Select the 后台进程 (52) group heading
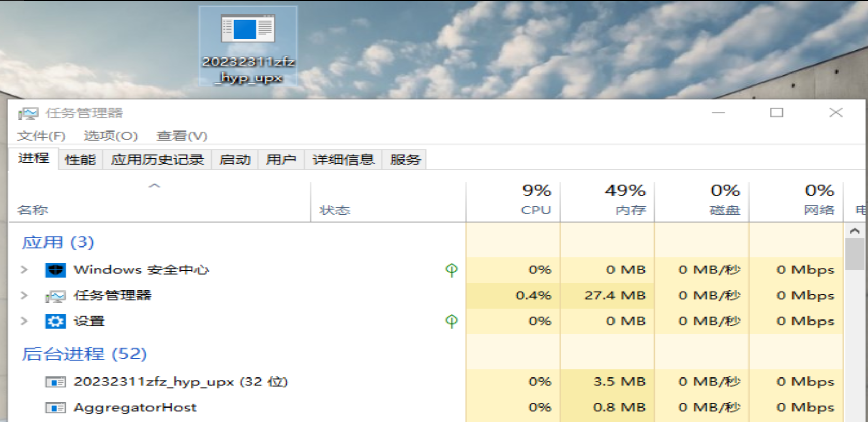The image size is (868, 422). click(x=84, y=354)
